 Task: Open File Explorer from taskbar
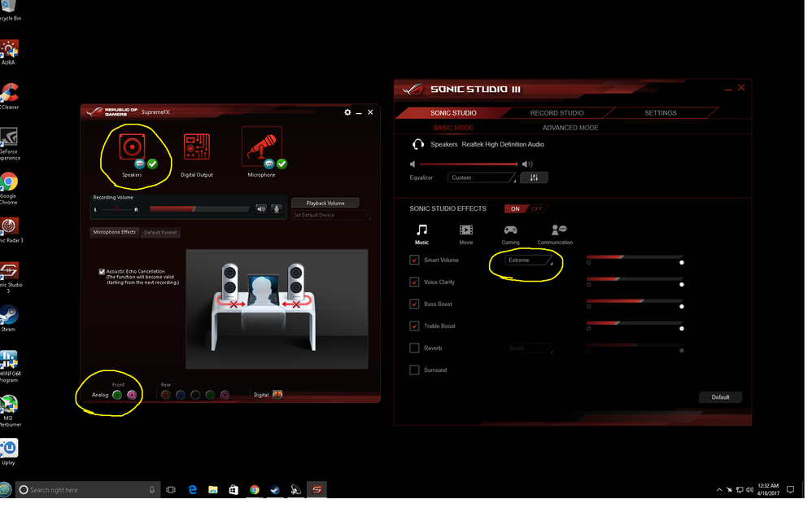(x=213, y=490)
